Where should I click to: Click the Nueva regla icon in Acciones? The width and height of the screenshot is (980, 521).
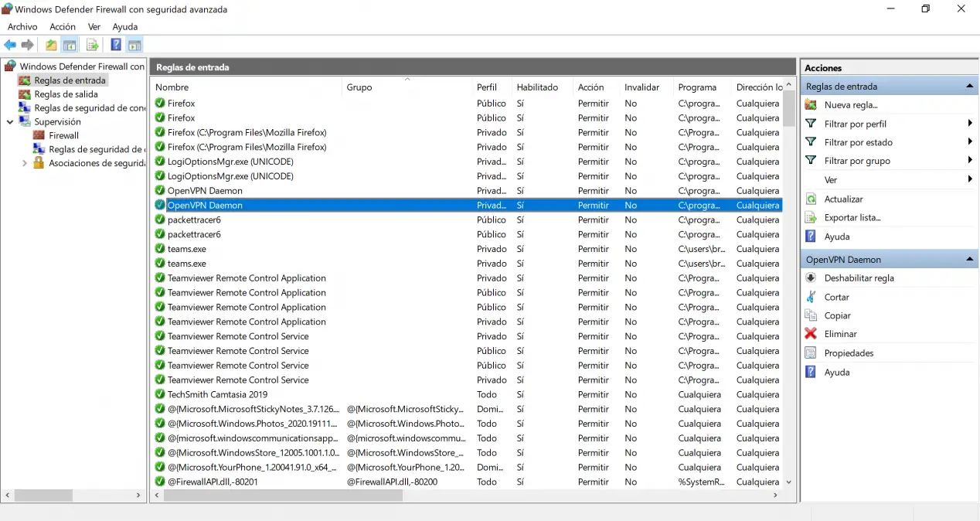point(811,104)
